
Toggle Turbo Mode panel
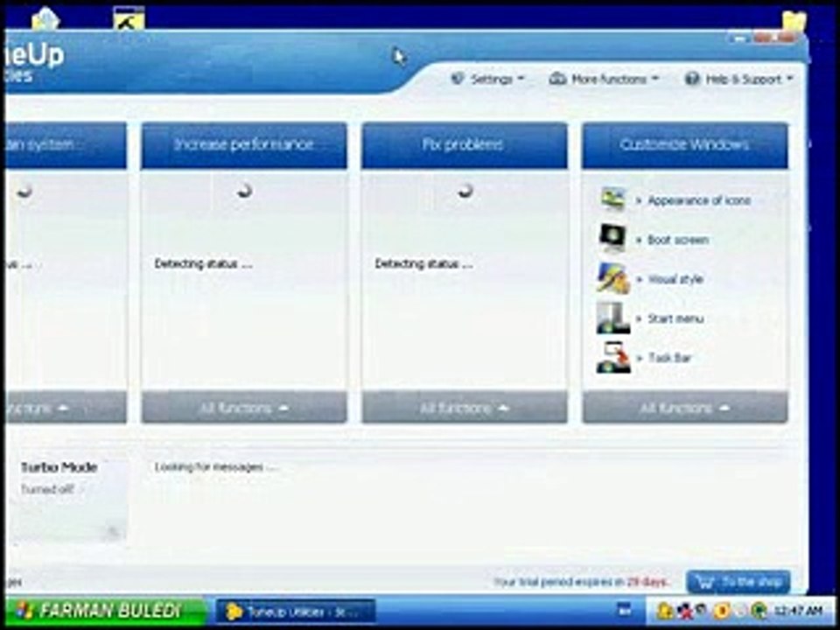[x=68, y=500]
